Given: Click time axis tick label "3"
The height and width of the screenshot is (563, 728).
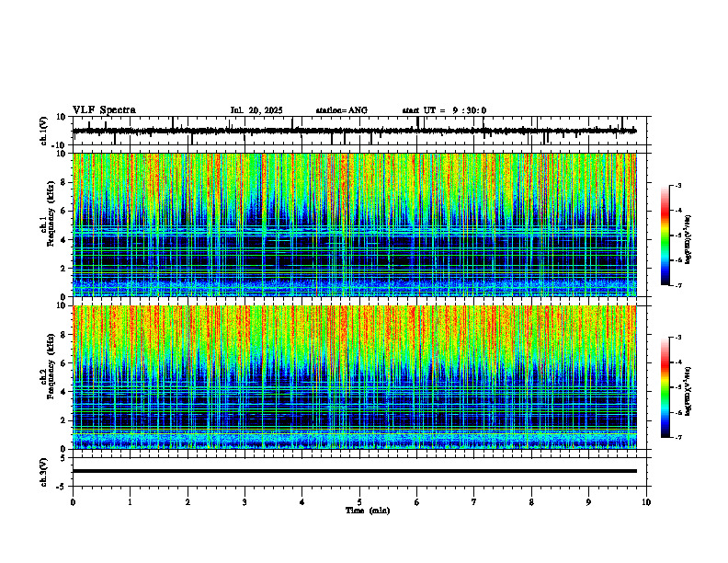Looking at the screenshot, I should point(245,502).
